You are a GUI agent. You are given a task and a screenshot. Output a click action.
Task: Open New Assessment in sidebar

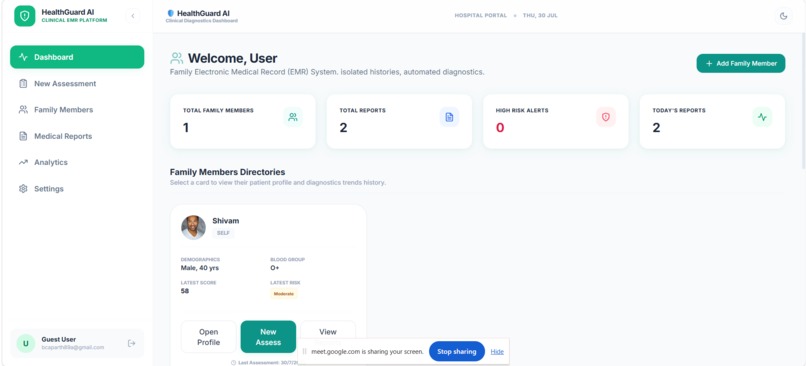pyautogui.click(x=77, y=83)
